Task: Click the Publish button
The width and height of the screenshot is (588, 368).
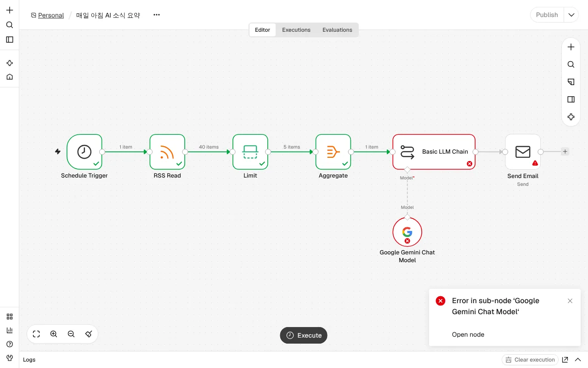Action: [547, 15]
